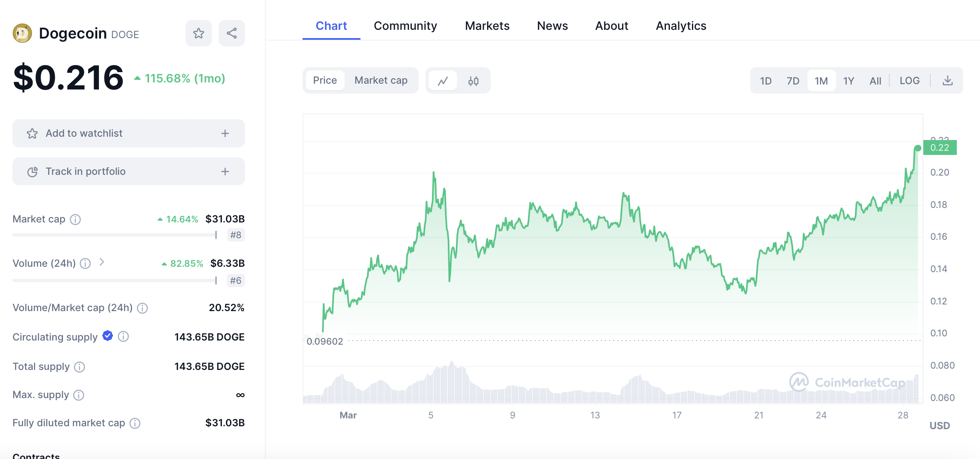Viewport: 980px width, 459px height.
Task: Click the Market cap rank slider bar
Action: click(114, 235)
